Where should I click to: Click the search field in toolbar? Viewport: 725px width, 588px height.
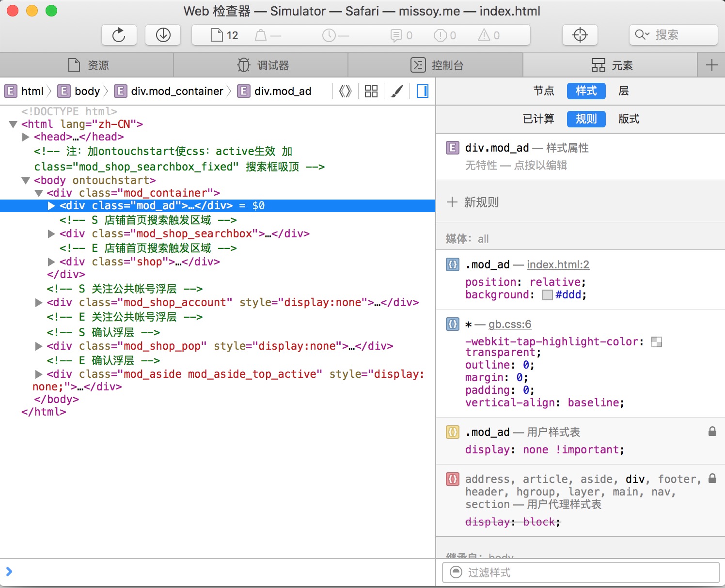pyautogui.click(x=674, y=35)
